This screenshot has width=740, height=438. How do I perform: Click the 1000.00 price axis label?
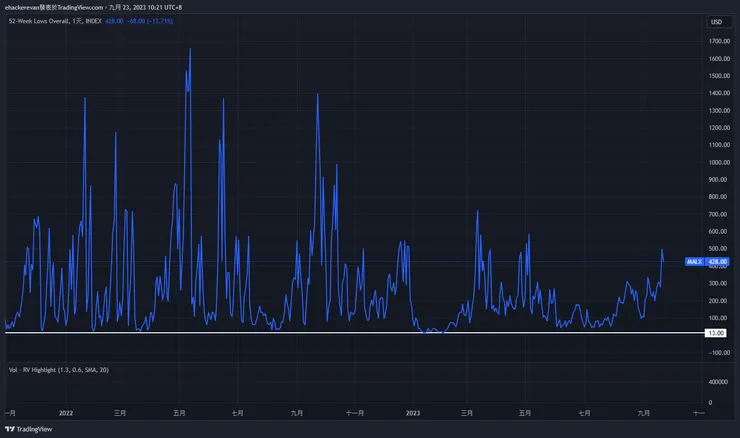point(719,162)
